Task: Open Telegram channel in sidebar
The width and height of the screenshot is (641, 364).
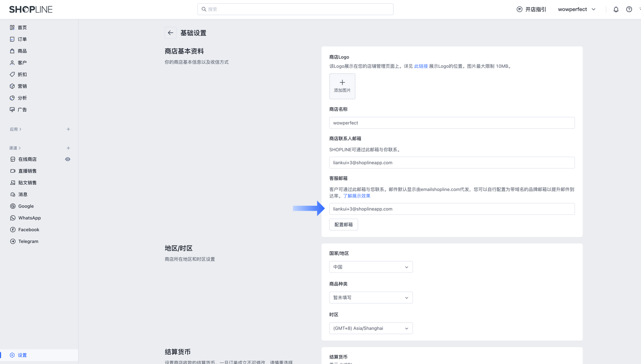Action: (28, 241)
